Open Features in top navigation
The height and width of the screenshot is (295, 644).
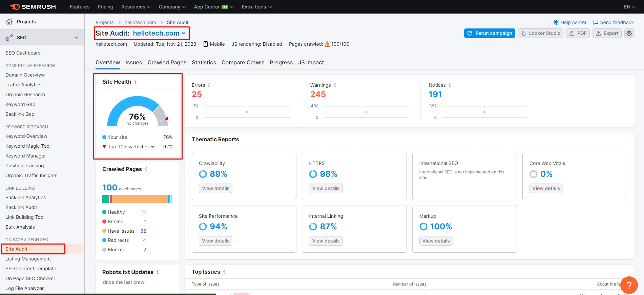80,7
